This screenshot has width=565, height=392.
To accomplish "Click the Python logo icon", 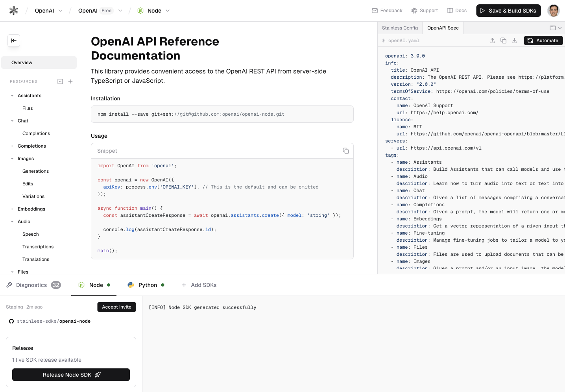I will point(131,285).
